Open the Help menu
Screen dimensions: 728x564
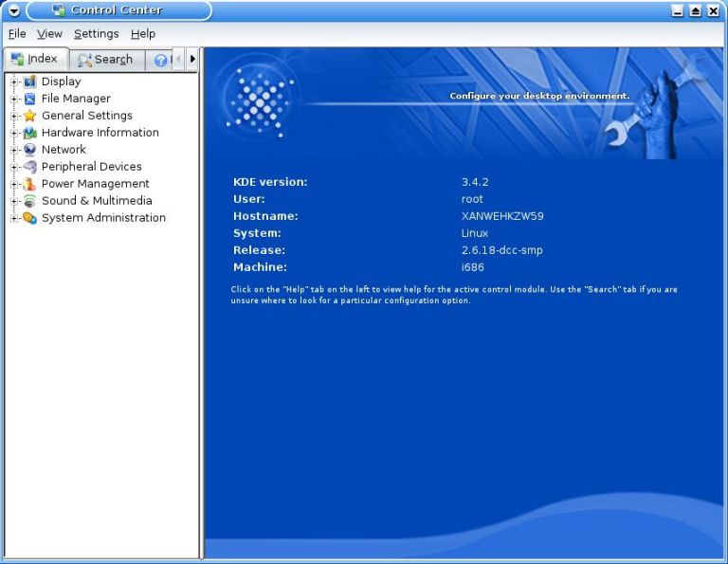143,34
